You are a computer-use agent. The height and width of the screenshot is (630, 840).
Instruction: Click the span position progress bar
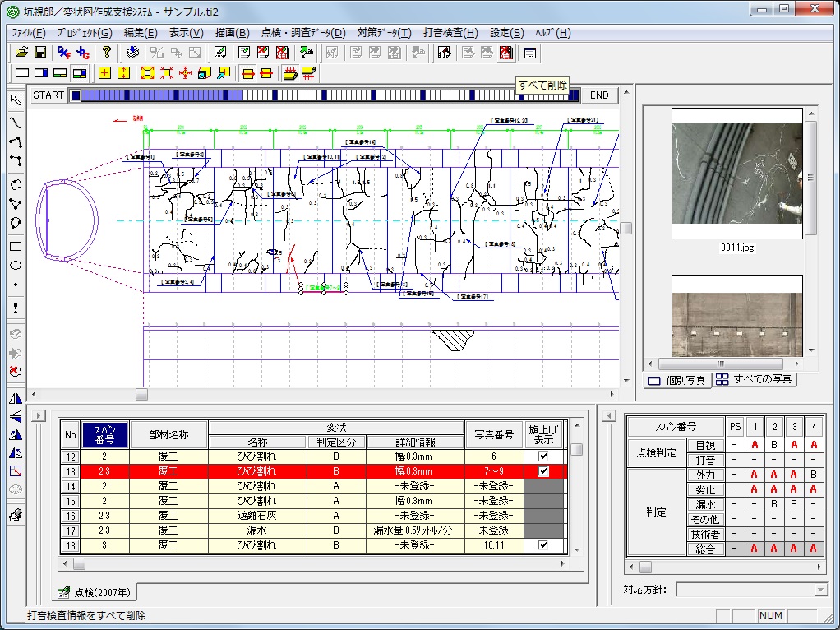tap(325, 95)
